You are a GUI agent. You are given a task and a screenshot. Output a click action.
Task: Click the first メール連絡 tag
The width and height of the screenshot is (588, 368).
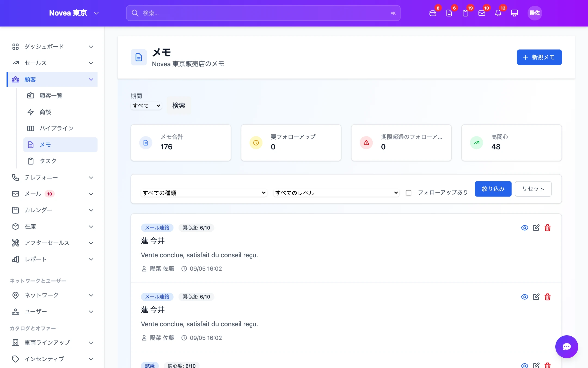click(x=157, y=228)
